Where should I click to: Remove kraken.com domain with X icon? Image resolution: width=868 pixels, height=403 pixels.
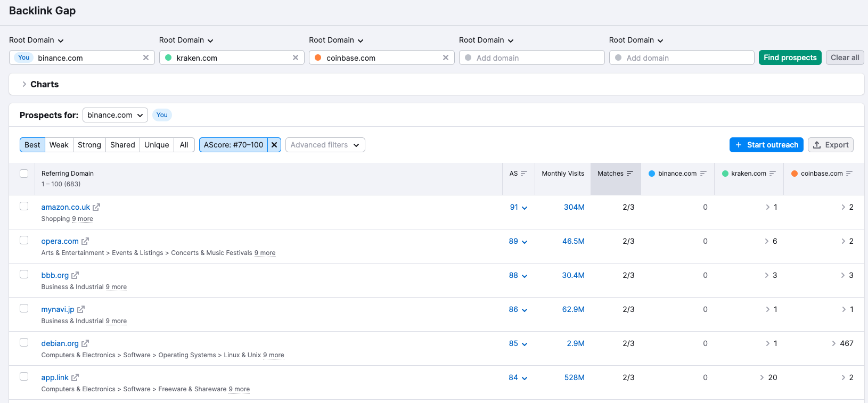[x=296, y=57]
